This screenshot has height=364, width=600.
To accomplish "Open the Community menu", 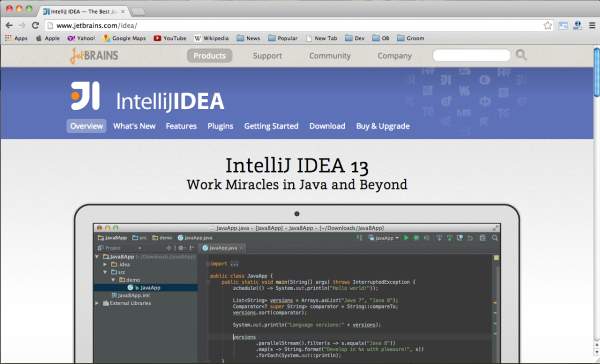I will point(329,56).
